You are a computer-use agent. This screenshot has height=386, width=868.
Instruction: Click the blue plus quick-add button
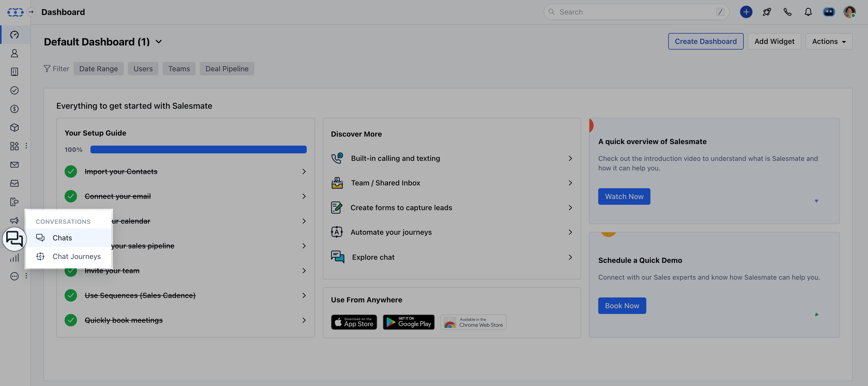click(x=746, y=12)
